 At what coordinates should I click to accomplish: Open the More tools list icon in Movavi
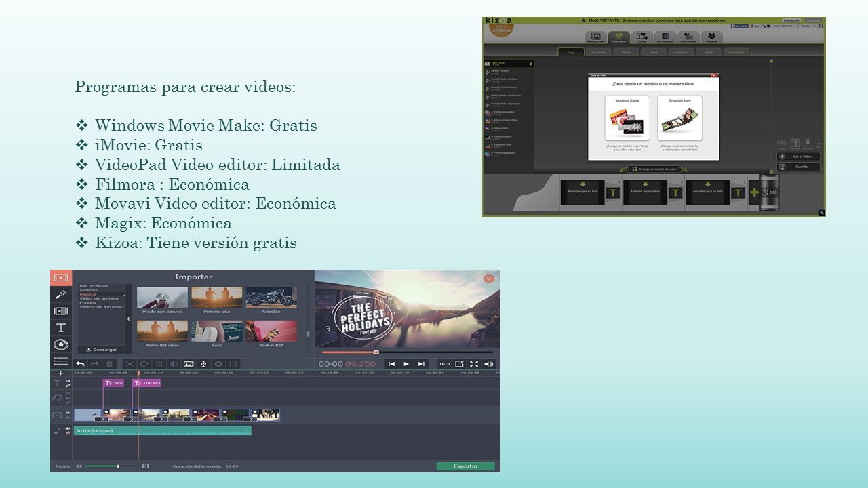[x=61, y=361]
